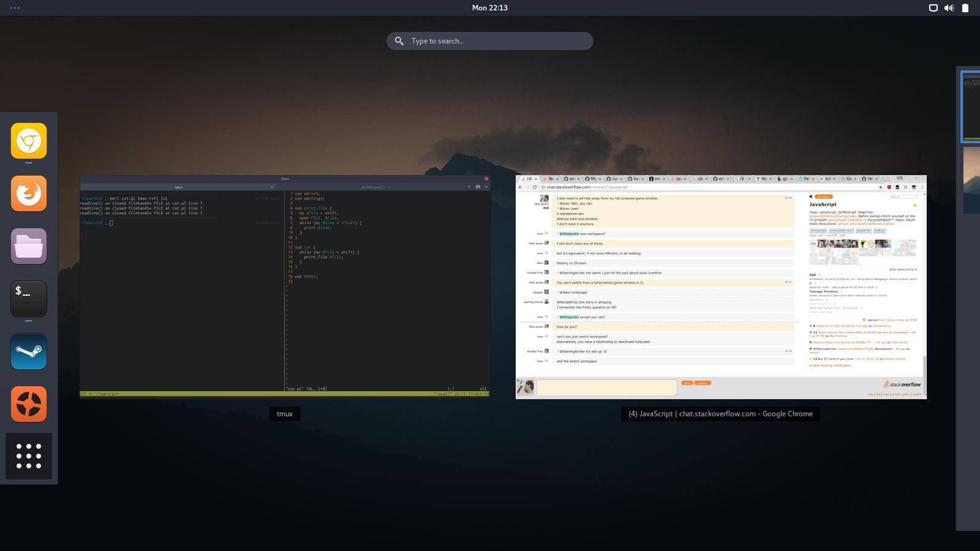
Task: Open video of my LED animation link
Action: (835, 326)
